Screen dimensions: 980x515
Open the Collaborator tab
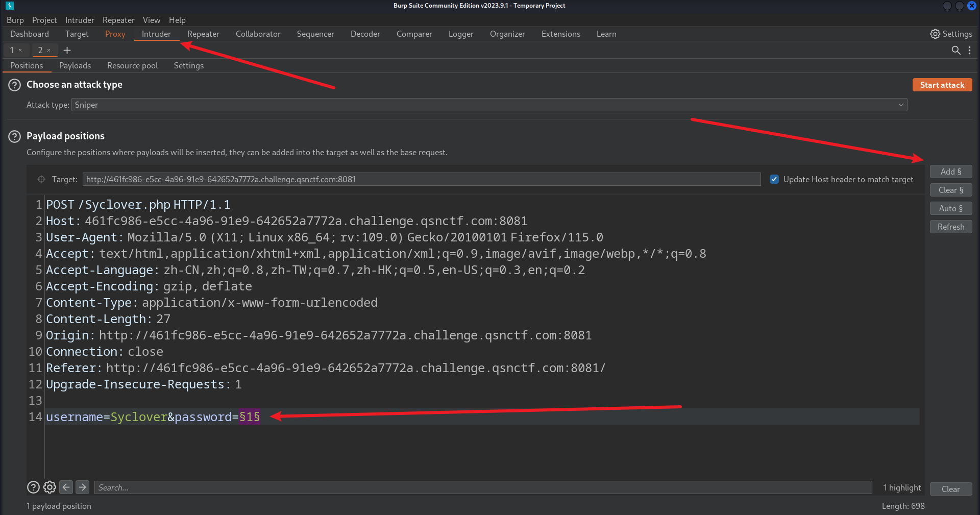(258, 34)
